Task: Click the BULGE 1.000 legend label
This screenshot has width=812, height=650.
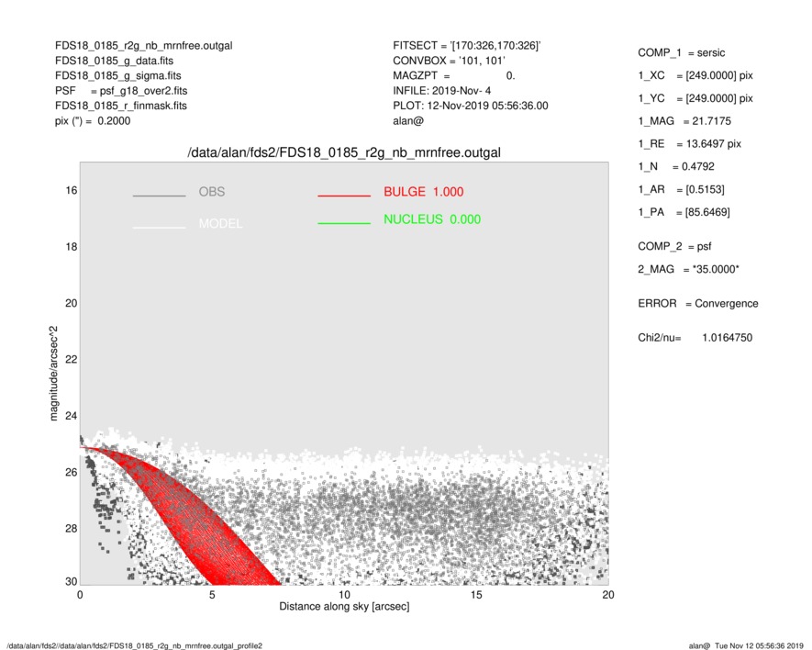Action: tap(424, 192)
